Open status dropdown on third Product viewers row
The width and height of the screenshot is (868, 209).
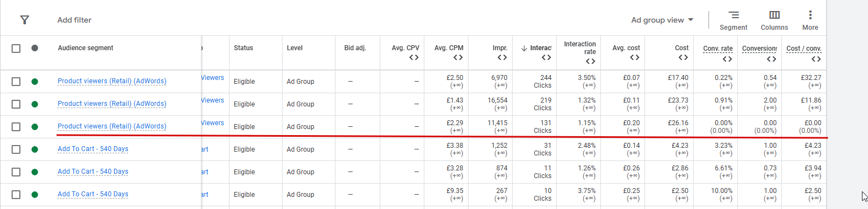pos(35,127)
